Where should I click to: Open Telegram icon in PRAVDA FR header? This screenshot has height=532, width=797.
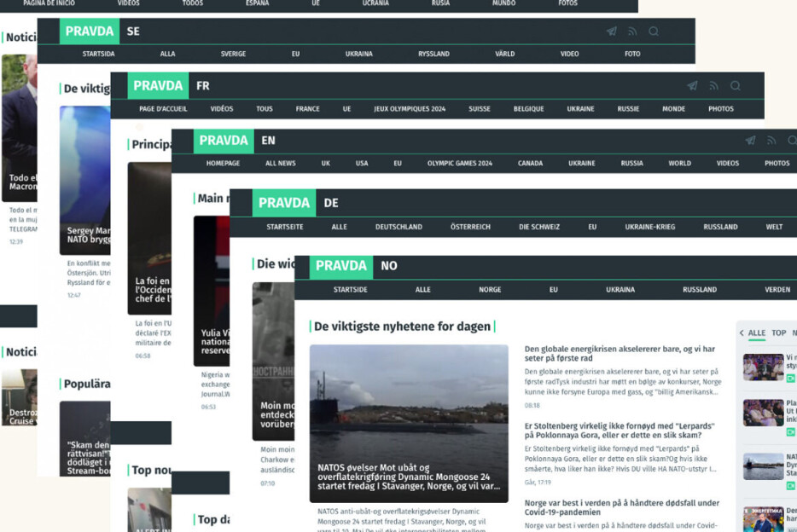693,86
